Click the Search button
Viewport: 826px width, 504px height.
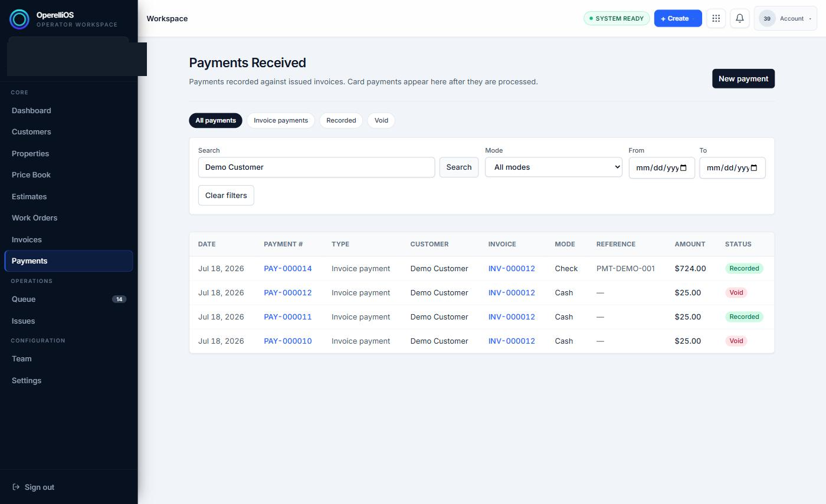[x=458, y=167]
